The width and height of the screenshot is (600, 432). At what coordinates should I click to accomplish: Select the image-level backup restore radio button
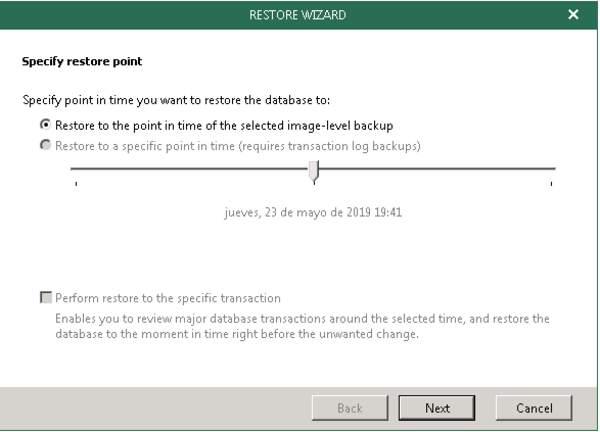coord(45,125)
